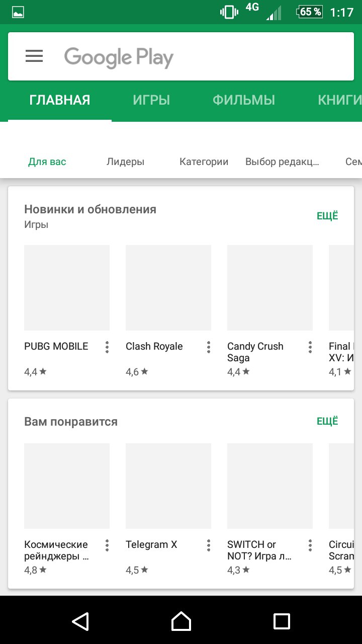Screen dimensions: 362x644
Task: Tap the Clash Royale title text
Action: 154,346
